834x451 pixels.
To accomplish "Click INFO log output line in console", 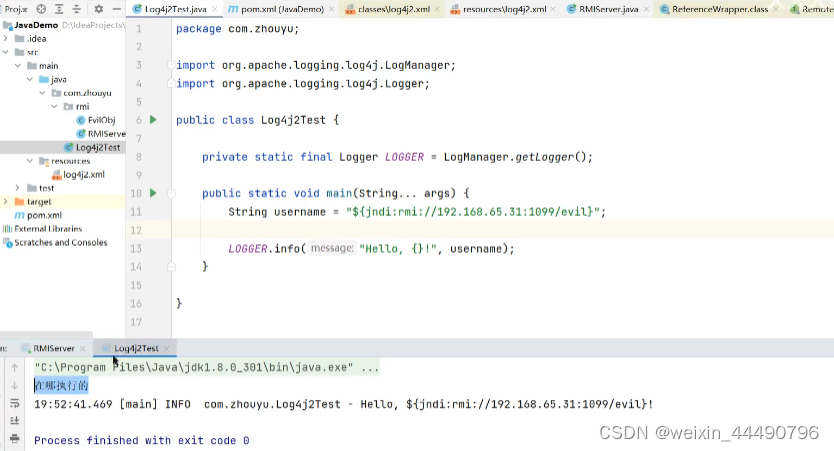I will coord(344,404).
